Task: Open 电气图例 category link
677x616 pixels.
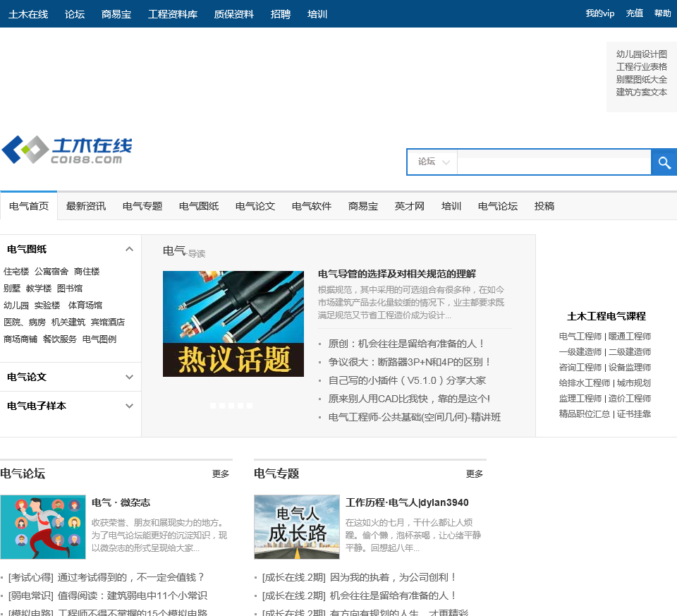Action: [x=99, y=339]
